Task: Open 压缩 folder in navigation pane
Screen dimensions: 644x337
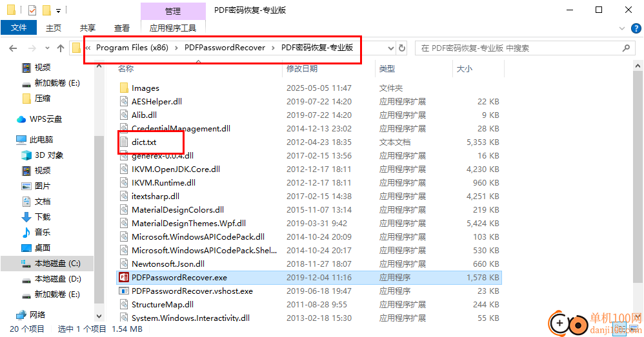Action: pos(43,98)
